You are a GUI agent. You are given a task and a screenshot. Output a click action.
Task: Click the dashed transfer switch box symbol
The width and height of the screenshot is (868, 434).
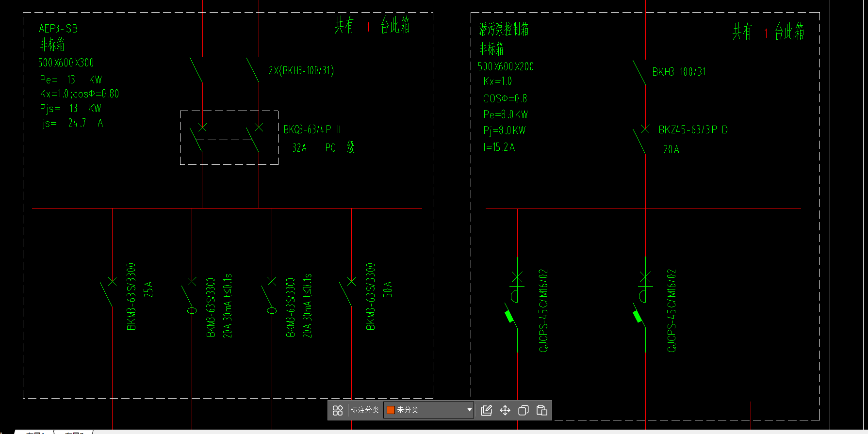[229, 138]
